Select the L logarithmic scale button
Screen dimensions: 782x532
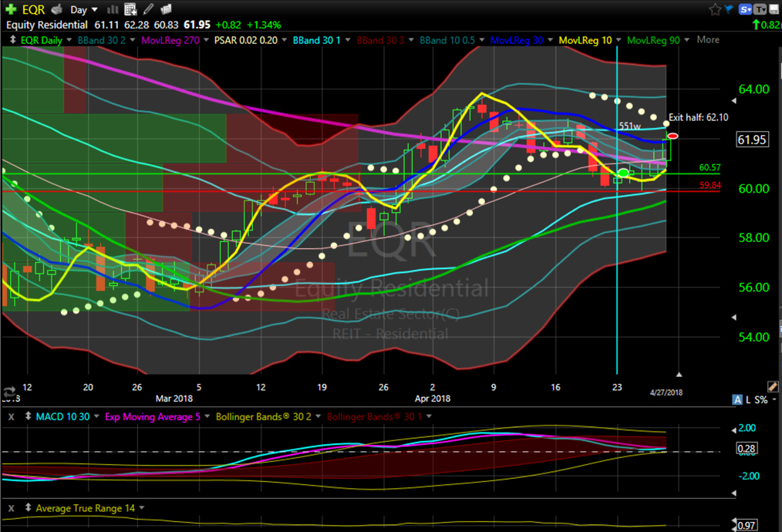tap(748, 400)
